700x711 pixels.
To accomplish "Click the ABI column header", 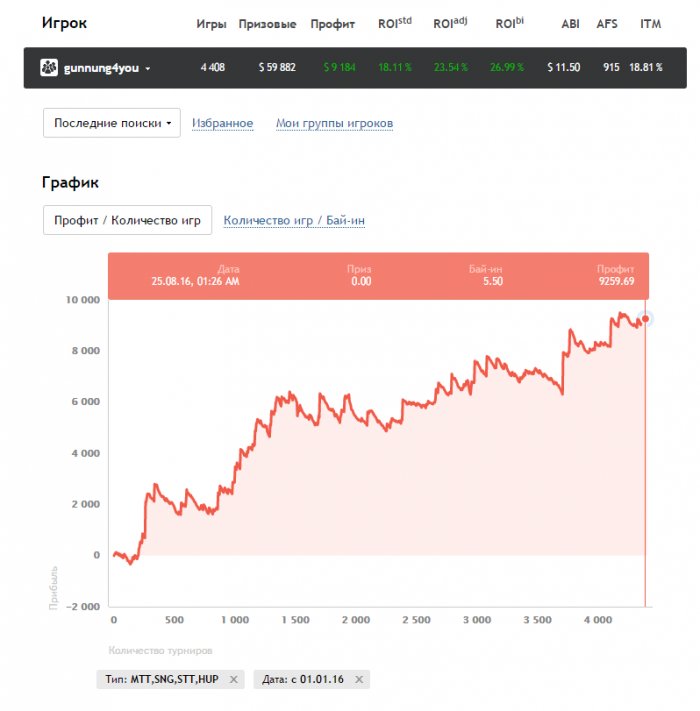I will (x=570, y=24).
